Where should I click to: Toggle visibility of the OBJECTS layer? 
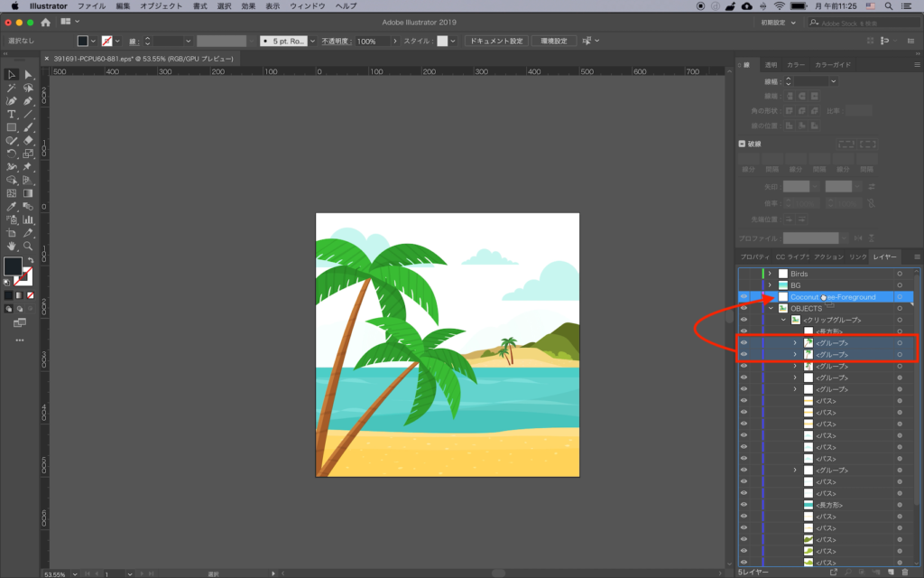point(744,309)
